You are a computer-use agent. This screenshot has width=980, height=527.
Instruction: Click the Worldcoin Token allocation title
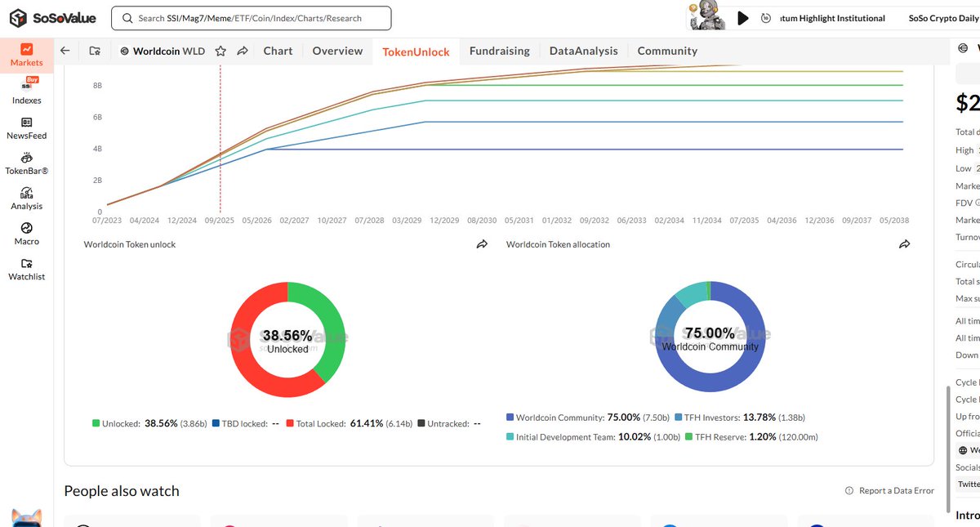pyautogui.click(x=558, y=244)
